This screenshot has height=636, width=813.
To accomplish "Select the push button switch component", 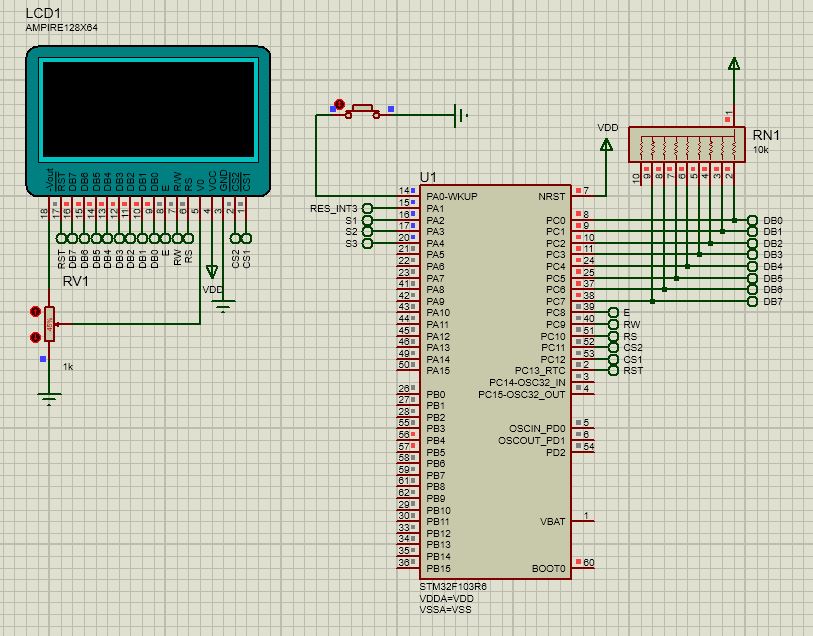I will coord(362,111).
